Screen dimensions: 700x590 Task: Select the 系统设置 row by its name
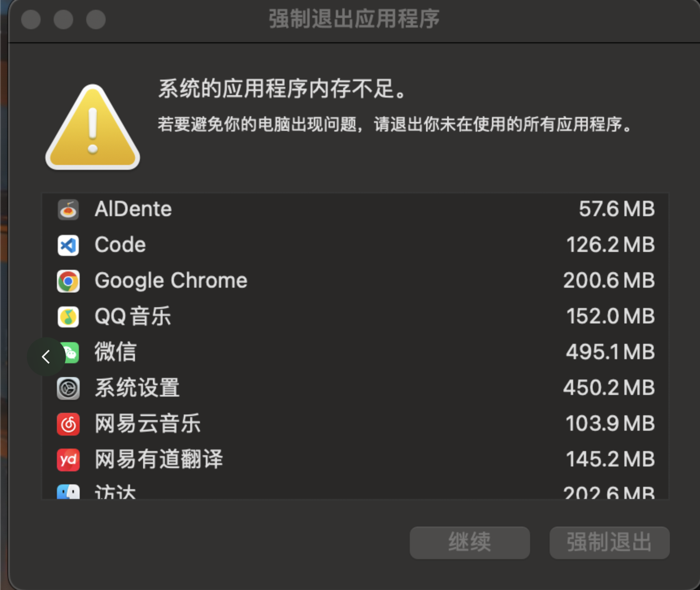pyautogui.click(x=137, y=388)
